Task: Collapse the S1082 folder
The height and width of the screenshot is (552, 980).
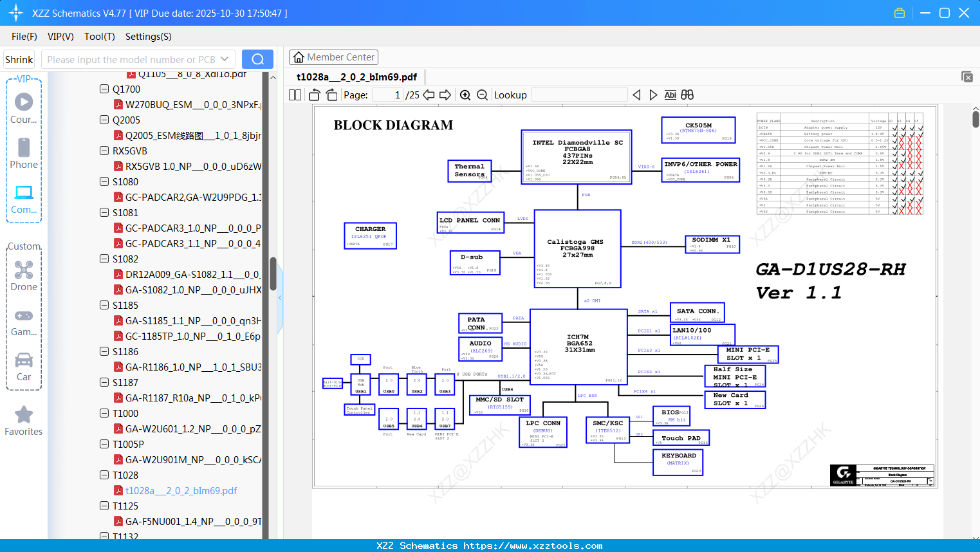Action: [104, 259]
